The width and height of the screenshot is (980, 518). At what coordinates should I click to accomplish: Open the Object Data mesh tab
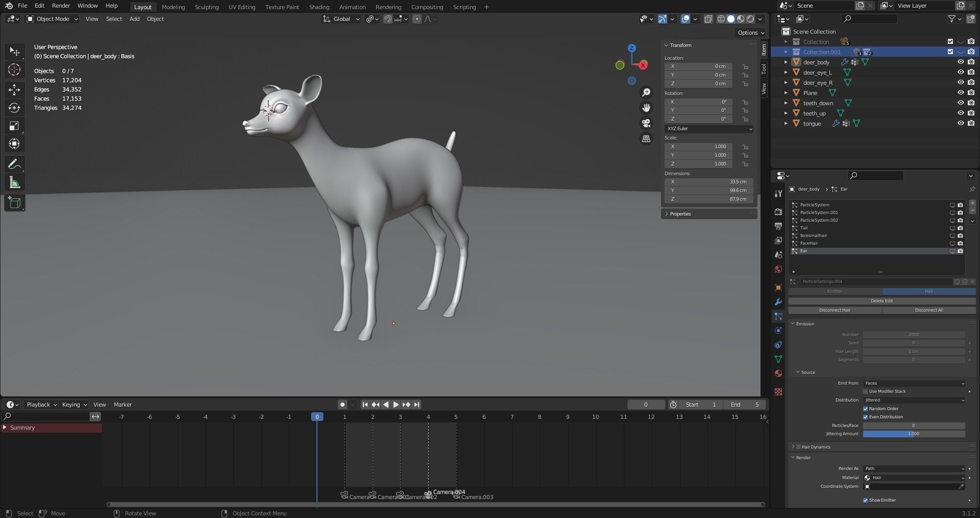click(x=778, y=359)
